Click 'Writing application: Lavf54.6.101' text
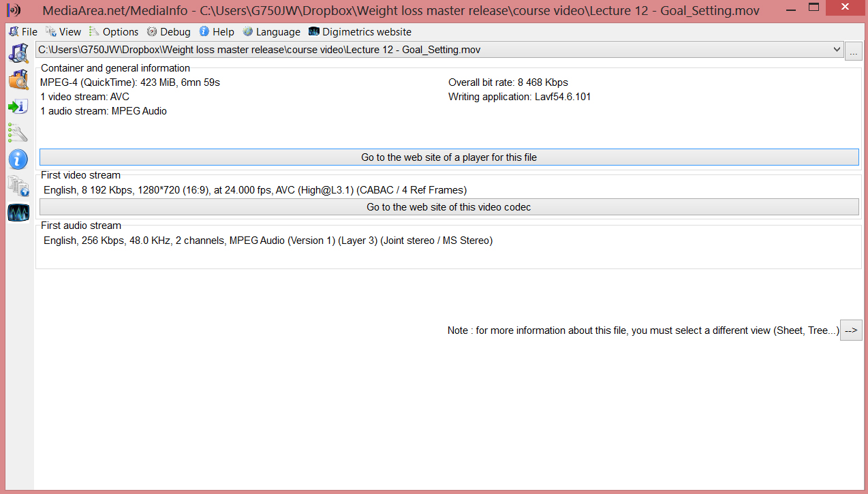The height and width of the screenshot is (494, 868). [x=519, y=97]
